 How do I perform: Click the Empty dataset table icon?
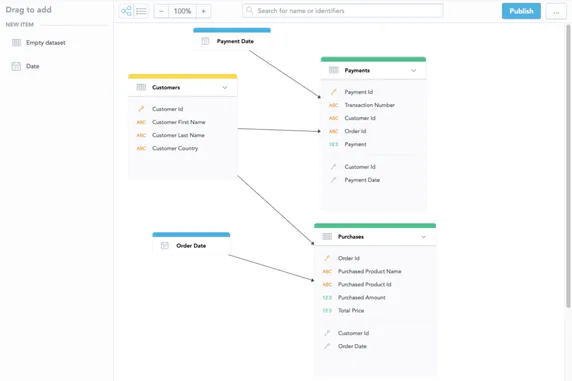click(x=16, y=43)
